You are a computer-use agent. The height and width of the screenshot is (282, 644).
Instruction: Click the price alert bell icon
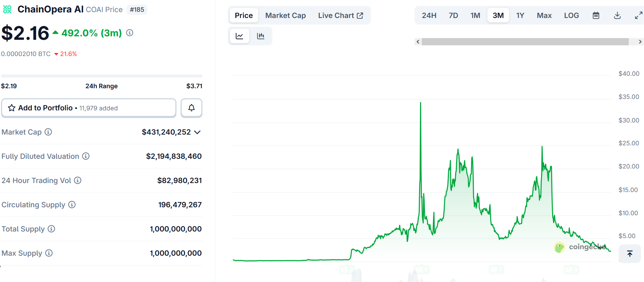[191, 108]
